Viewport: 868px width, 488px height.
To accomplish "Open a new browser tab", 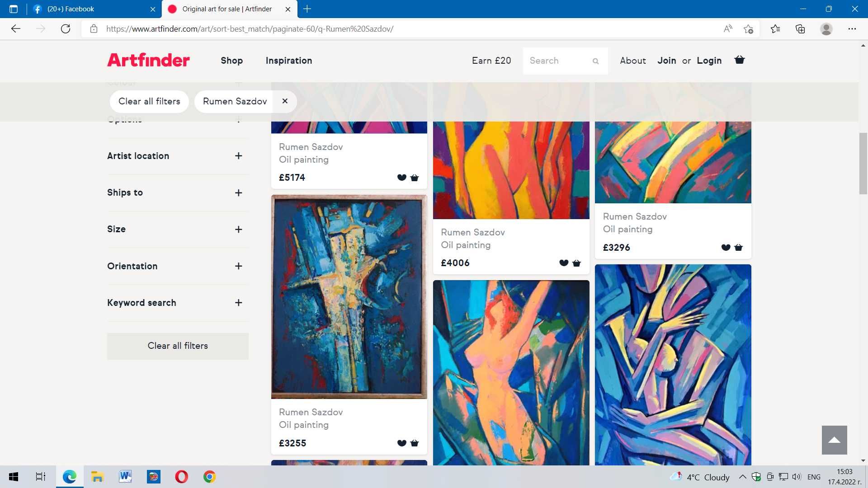I will (307, 9).
